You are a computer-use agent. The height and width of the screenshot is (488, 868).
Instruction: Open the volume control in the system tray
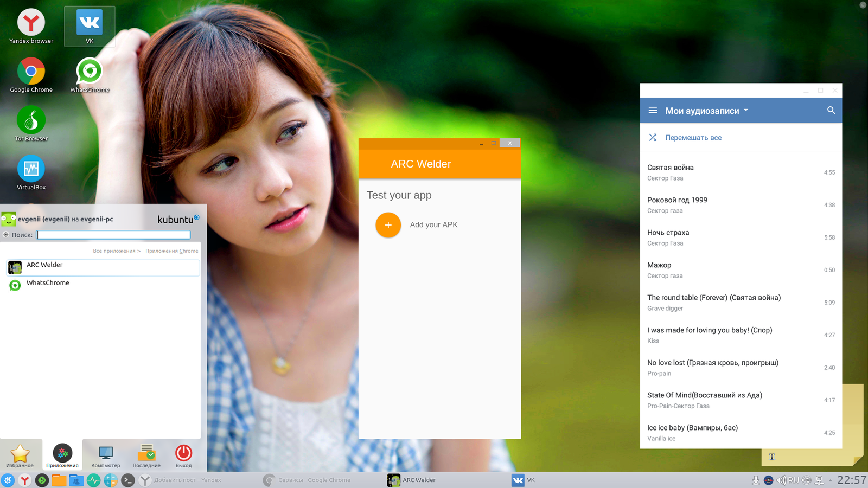[x=781, y=480]
